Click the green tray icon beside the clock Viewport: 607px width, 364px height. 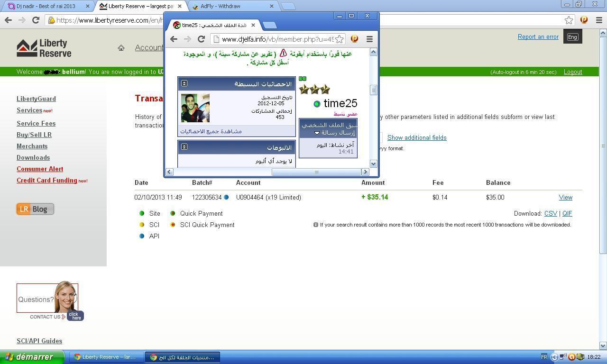[580, 357]
